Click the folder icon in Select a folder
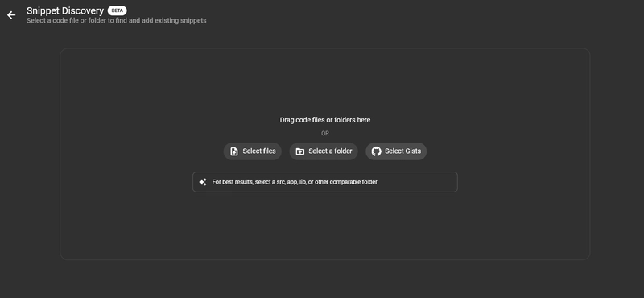Image resolution: width=644 pixels, height=298 pixels. coord(300,151)
